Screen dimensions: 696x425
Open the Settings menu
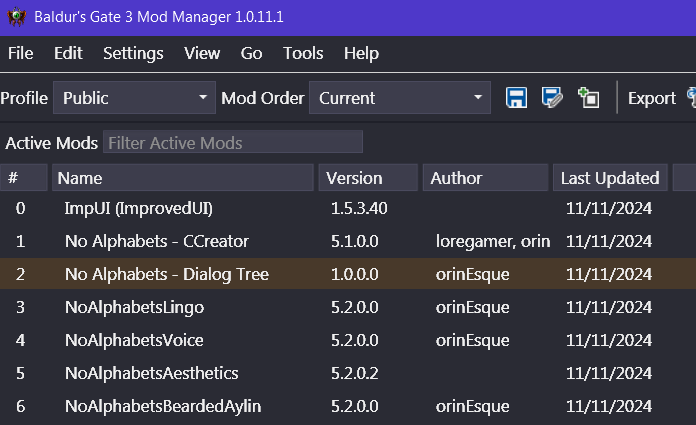tap(133, 54)
